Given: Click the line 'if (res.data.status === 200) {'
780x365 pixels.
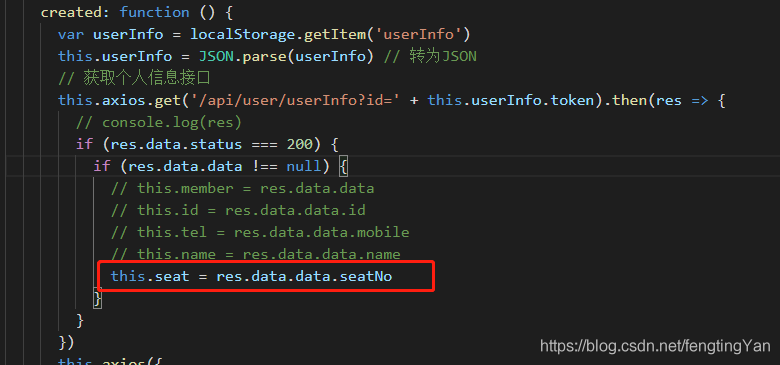Looking at the screenshot, I should pyautogui.click(x=207, y=144).
